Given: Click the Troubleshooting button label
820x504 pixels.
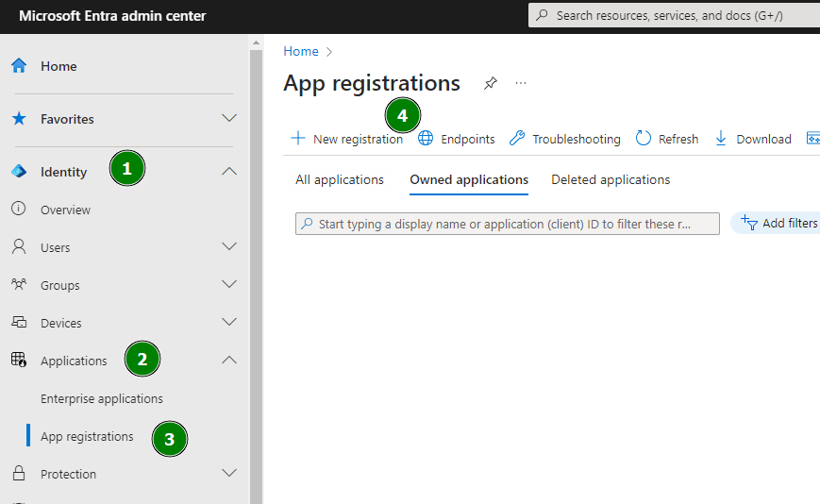Looking at the screenshot, I should point(577,139).
